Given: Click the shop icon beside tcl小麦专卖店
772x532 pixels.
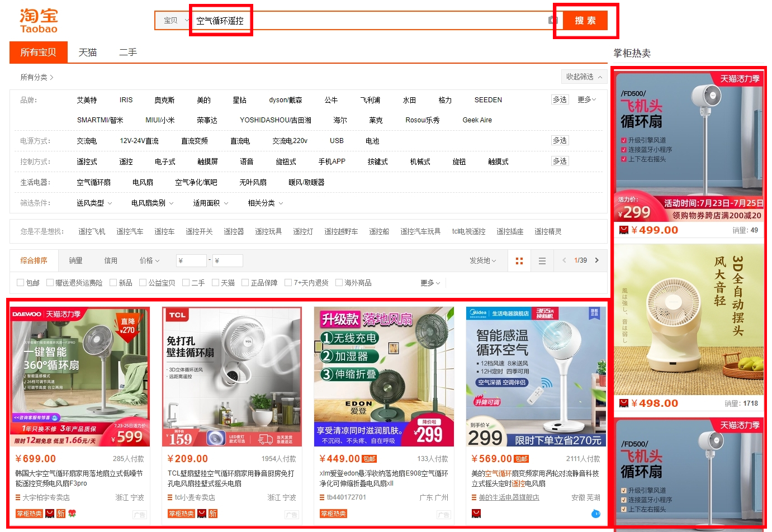Looking at the screenshot, I should click(170, 497).
